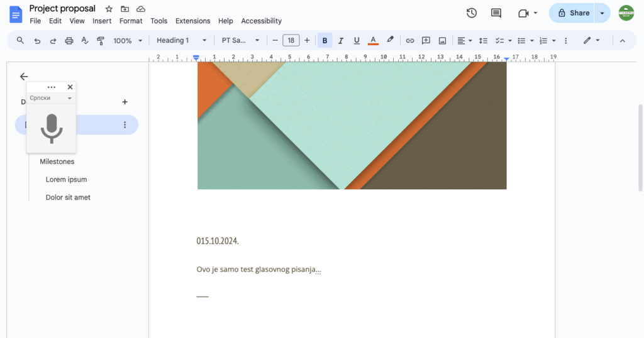Screen dimensions: 644x338
Task: Open the editing mode pencil dropdown
Action: 591,40
